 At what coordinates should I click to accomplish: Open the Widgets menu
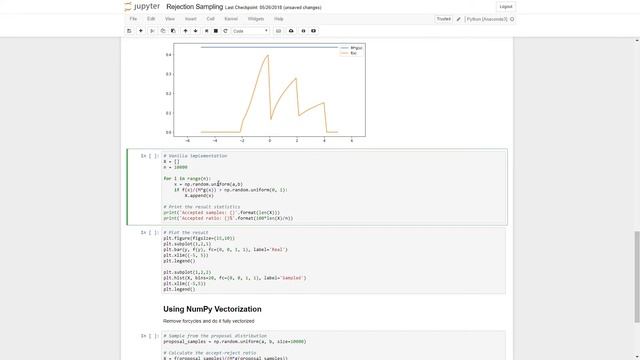coord(256,19)
